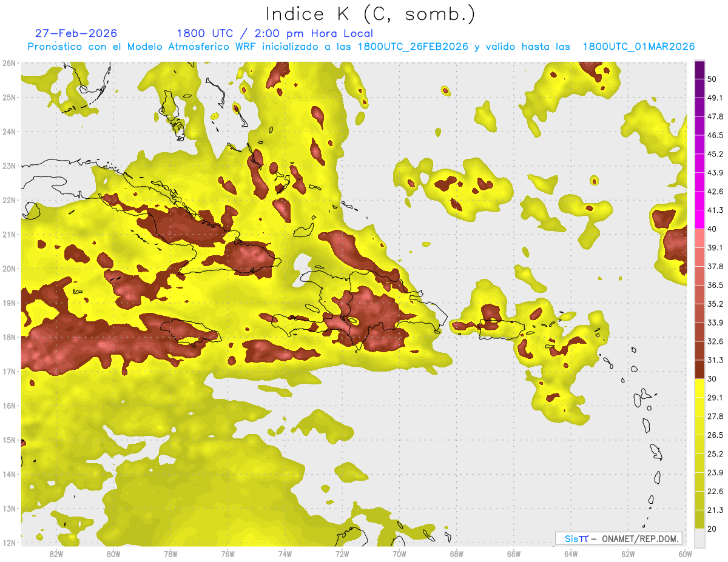Click the '66W' longitude axis label

click(514, 554)
